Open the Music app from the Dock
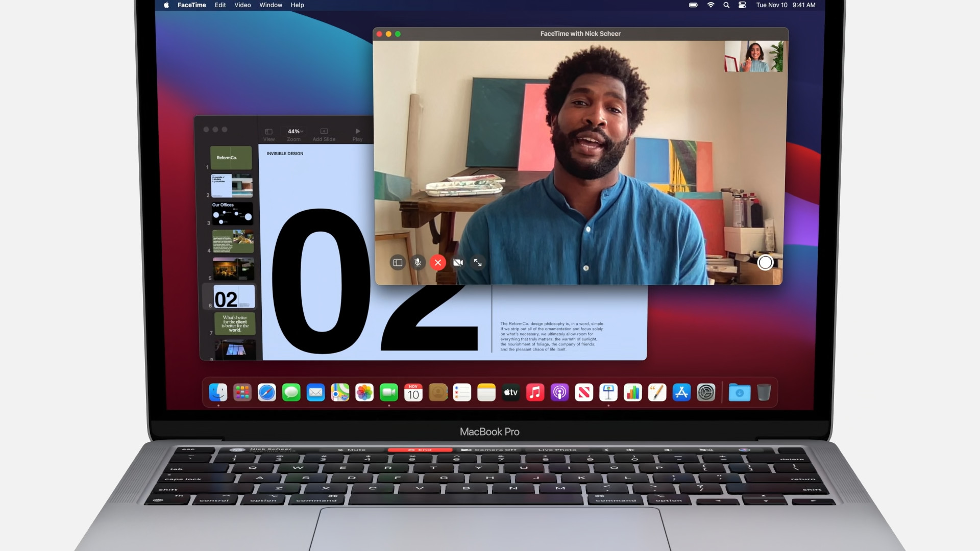The image size is (980, 551). pos(535,392)
